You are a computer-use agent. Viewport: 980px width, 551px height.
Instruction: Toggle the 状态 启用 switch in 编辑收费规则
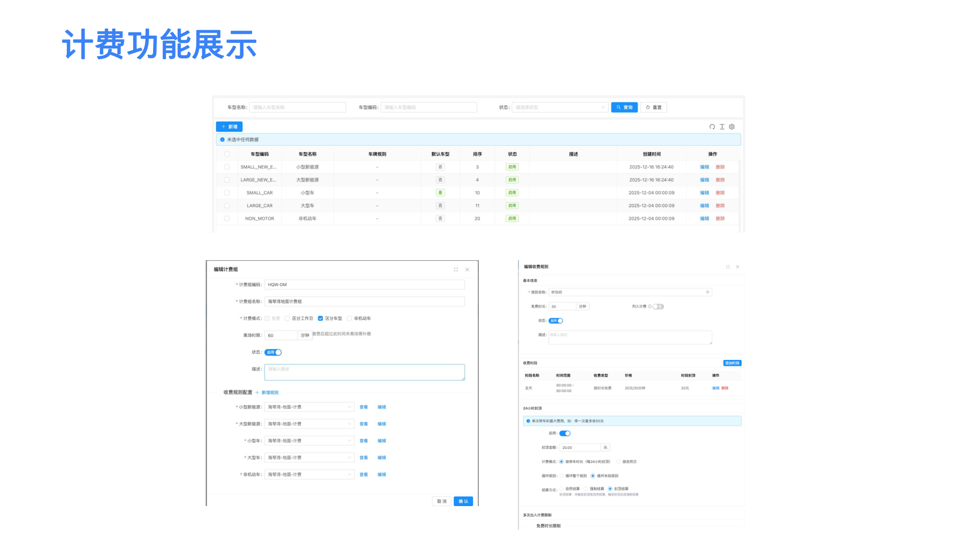pyautogui.click(x=556, y=320)
